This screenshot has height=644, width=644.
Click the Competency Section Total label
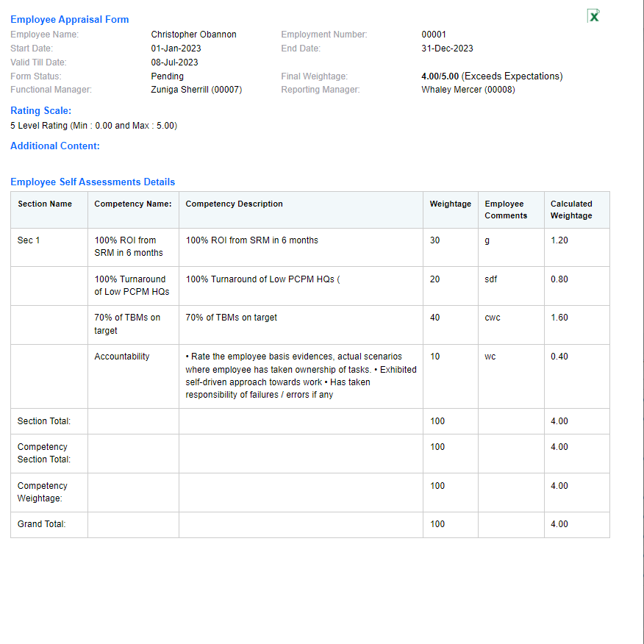click(43, 453)
